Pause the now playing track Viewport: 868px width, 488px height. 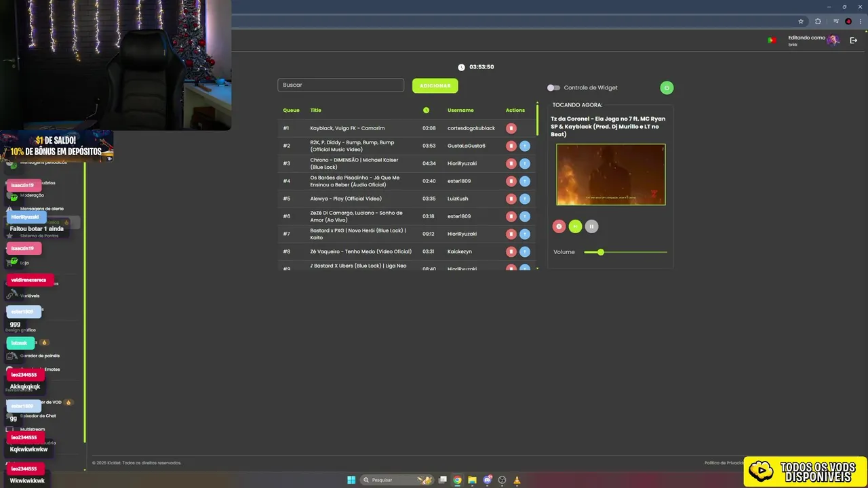click(591, 226)
